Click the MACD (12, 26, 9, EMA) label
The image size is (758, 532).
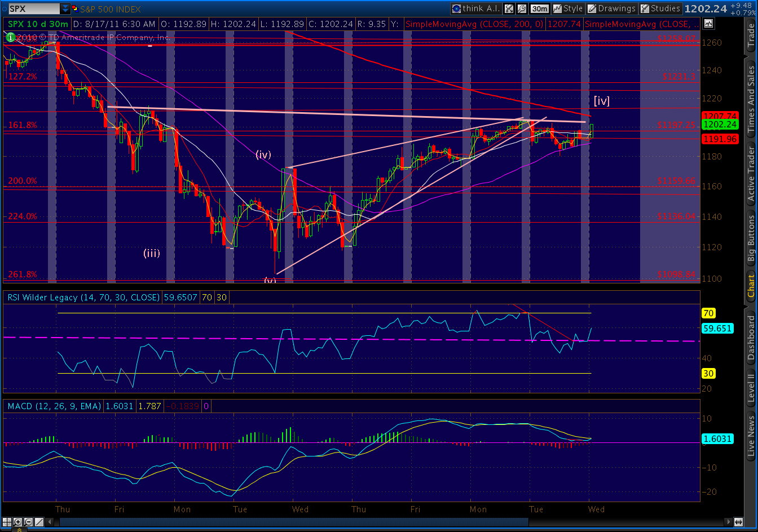(x=54, y=406)
